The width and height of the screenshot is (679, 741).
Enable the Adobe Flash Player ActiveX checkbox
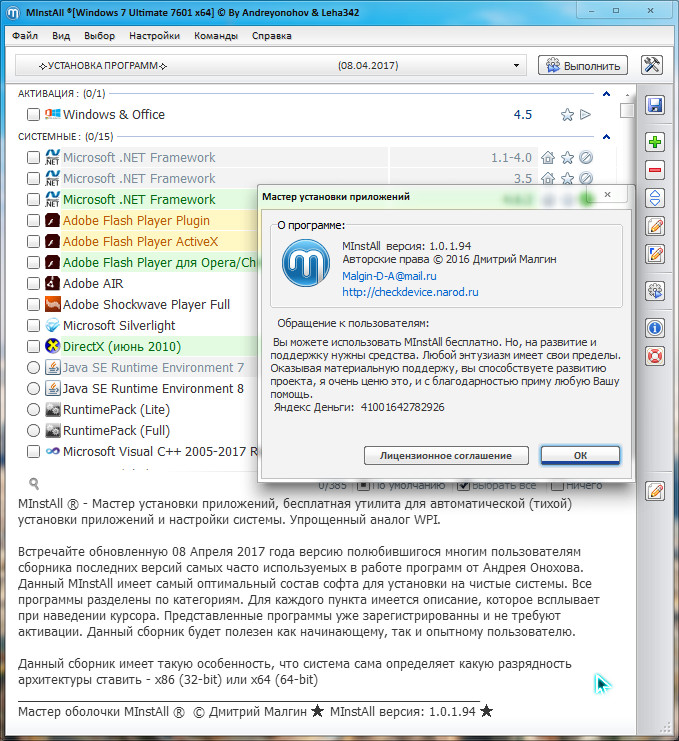pyautogui.click(x=33, y=241)
